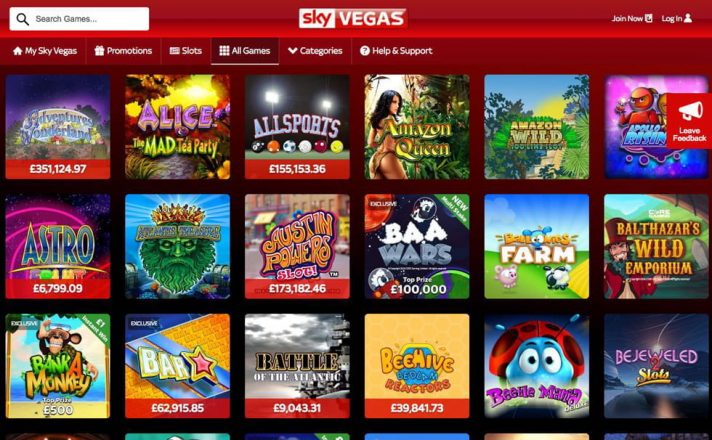The image size is (712, 440).
Task: Click the grid icon beside All Games
Action: click(x=224, y=50)
